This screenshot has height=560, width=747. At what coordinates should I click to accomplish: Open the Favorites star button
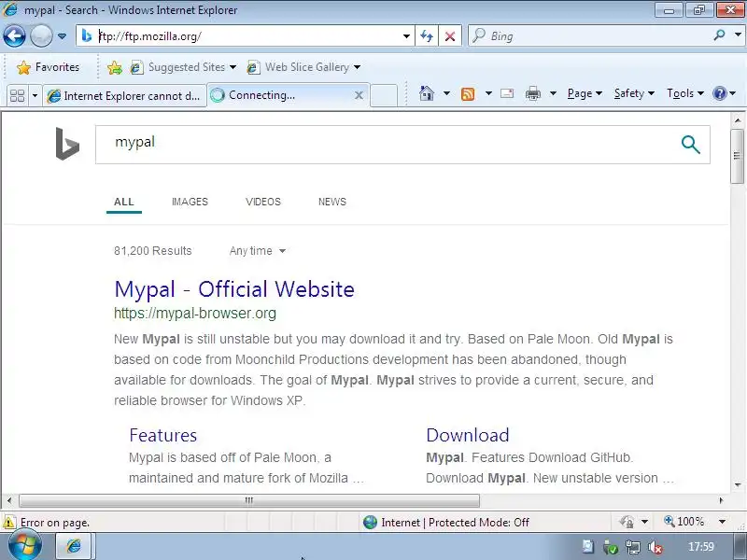48,67
